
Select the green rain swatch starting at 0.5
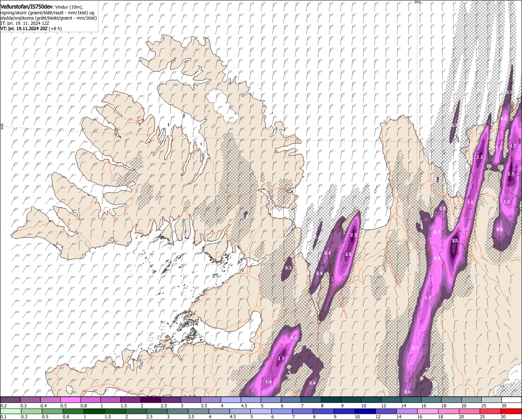click(x=52, y=411)
